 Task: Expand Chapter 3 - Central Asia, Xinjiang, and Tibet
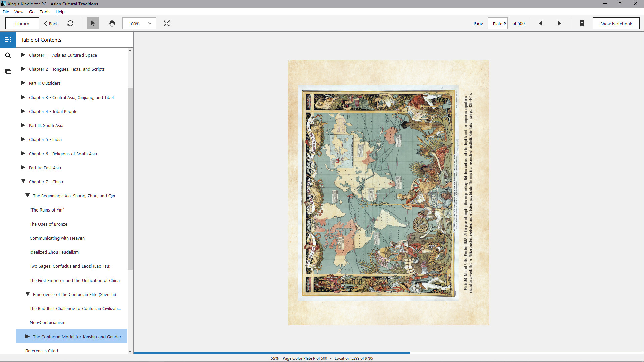[x=23, y=97]
